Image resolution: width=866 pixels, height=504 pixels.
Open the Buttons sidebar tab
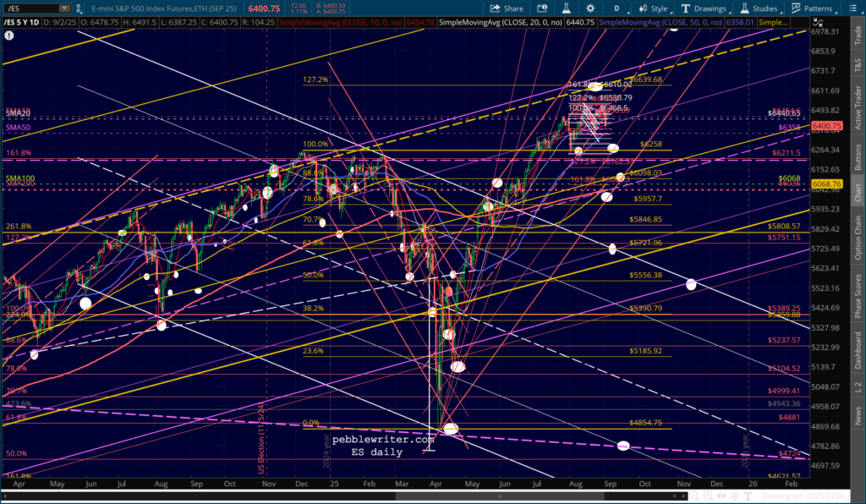(x=858, y=156)
